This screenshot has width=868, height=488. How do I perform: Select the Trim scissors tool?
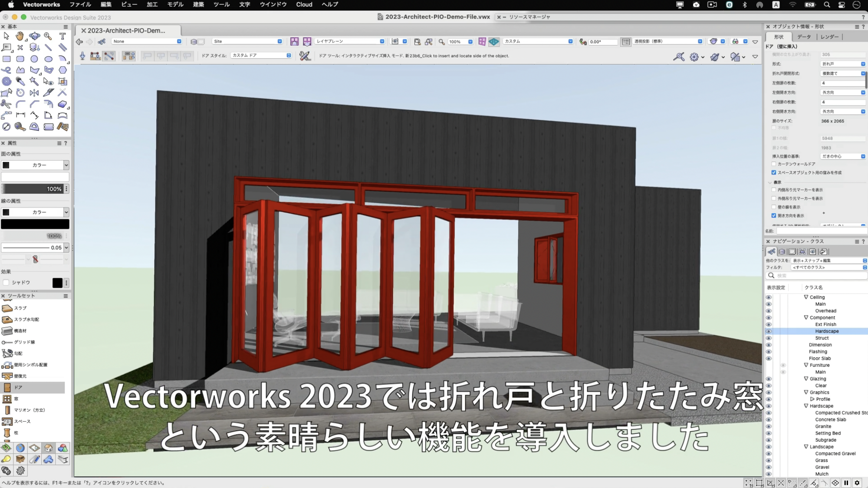[6, 104]
